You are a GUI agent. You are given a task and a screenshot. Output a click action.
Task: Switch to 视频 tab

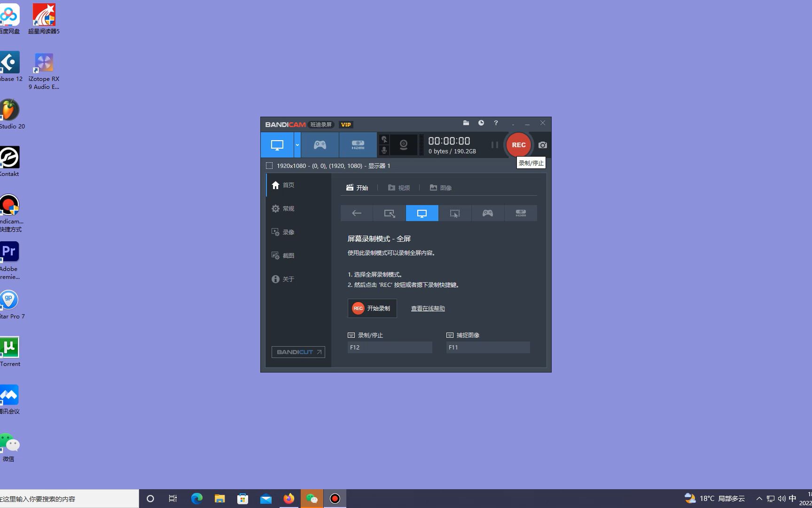(399, 188)
